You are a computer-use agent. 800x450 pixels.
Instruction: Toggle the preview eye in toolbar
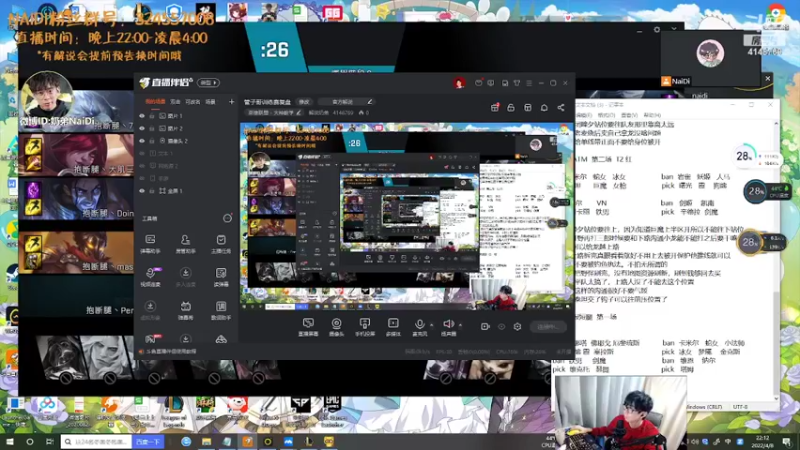pyautogui.click(x=502, y=327)
